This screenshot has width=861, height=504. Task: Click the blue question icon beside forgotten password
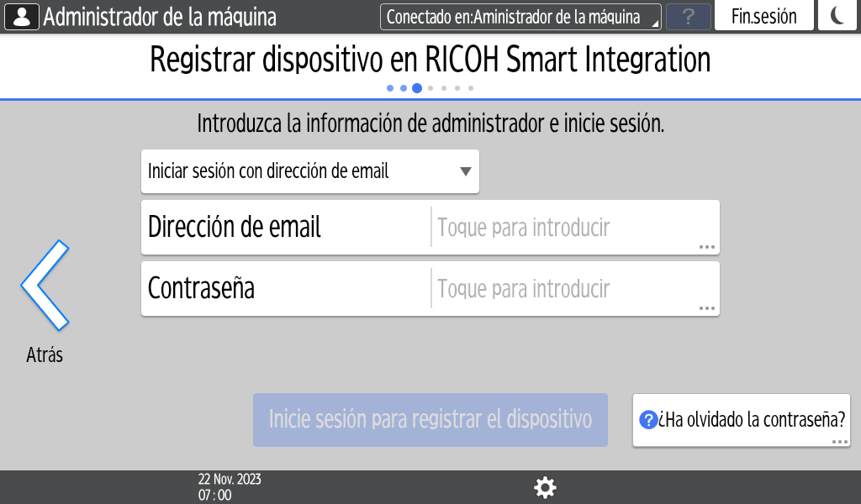[x=647, y=420]
